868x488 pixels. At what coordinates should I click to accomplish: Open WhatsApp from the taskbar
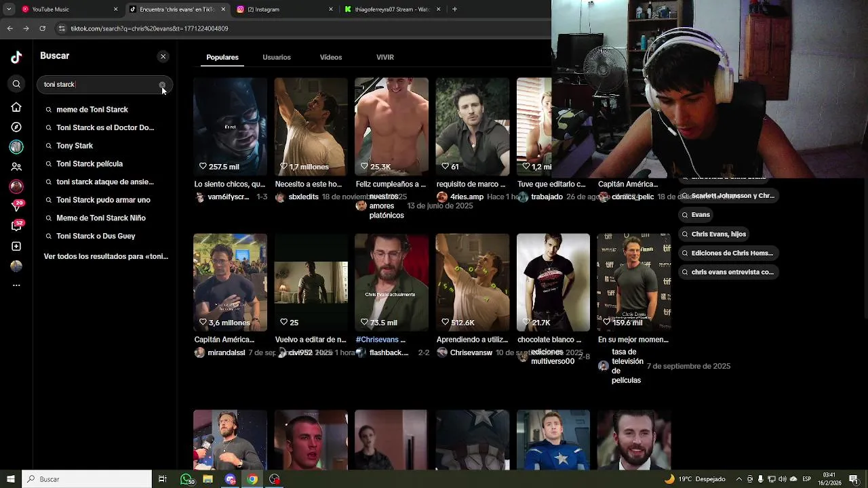[186, 479]
